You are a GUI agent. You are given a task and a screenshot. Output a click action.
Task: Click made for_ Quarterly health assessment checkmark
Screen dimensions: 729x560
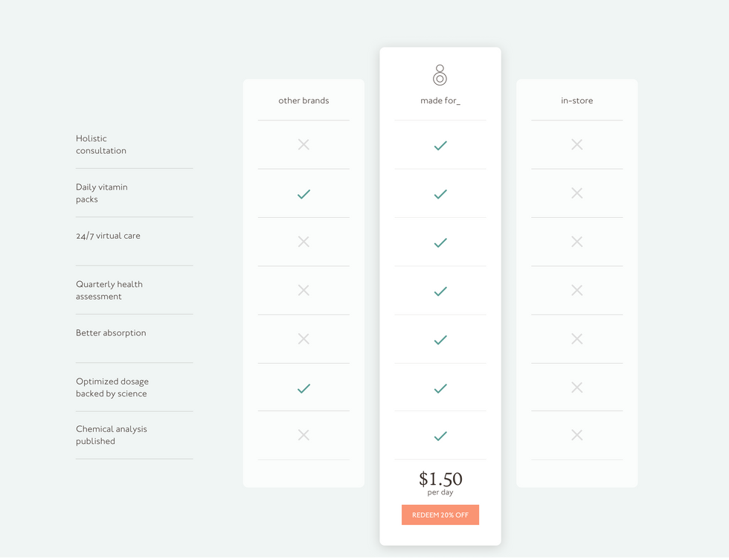[x=440, y=292]
